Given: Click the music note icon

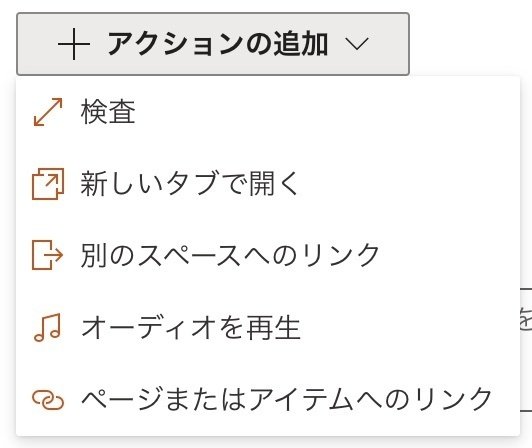Looking at the screenshot, I should 48,327.
